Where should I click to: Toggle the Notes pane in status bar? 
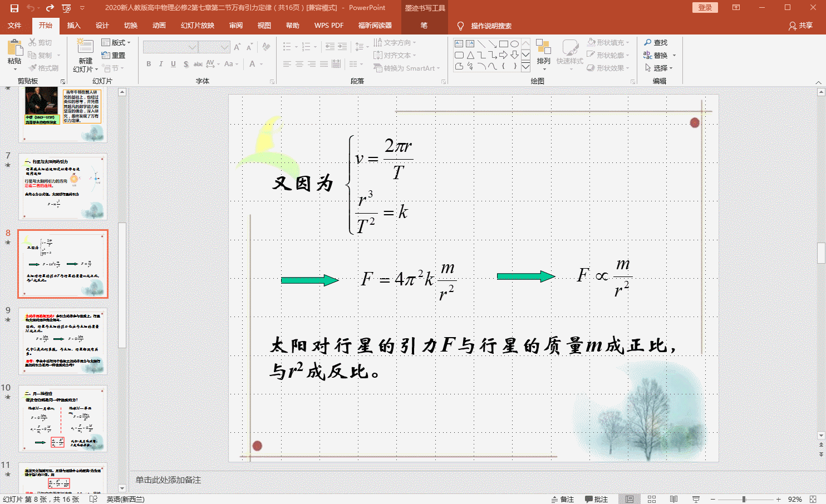pos(562,499)
